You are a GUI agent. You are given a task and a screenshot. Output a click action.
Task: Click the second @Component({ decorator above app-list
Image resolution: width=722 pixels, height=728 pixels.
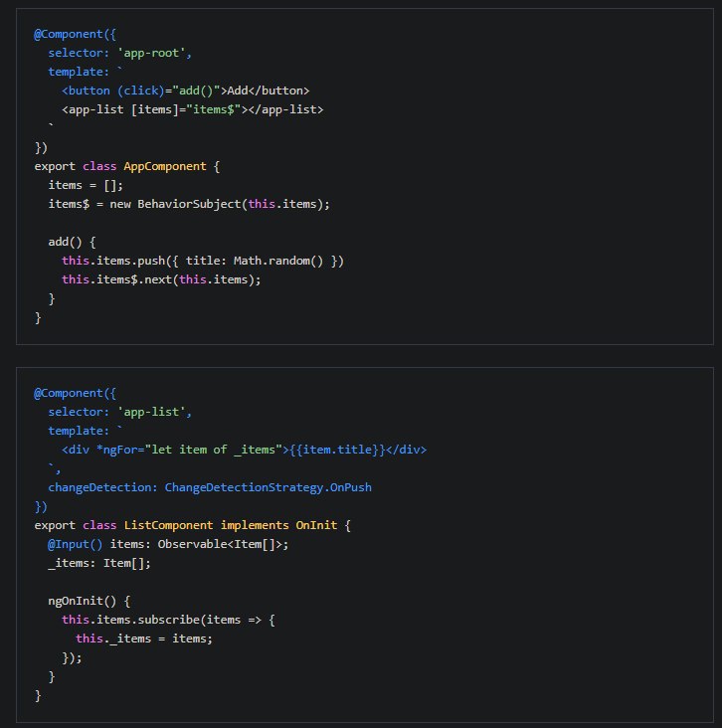[x=76, y=393]
